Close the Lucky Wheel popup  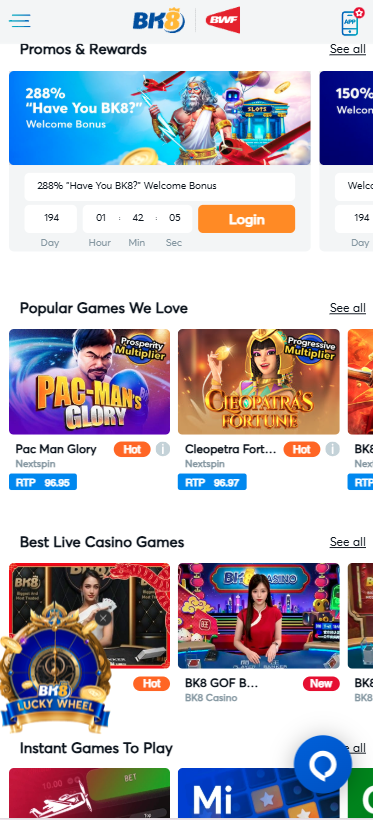[x=103, y=619]
